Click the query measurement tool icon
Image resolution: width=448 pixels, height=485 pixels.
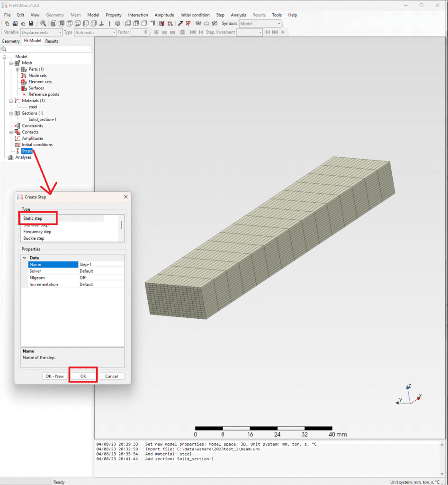click(180, 24)
